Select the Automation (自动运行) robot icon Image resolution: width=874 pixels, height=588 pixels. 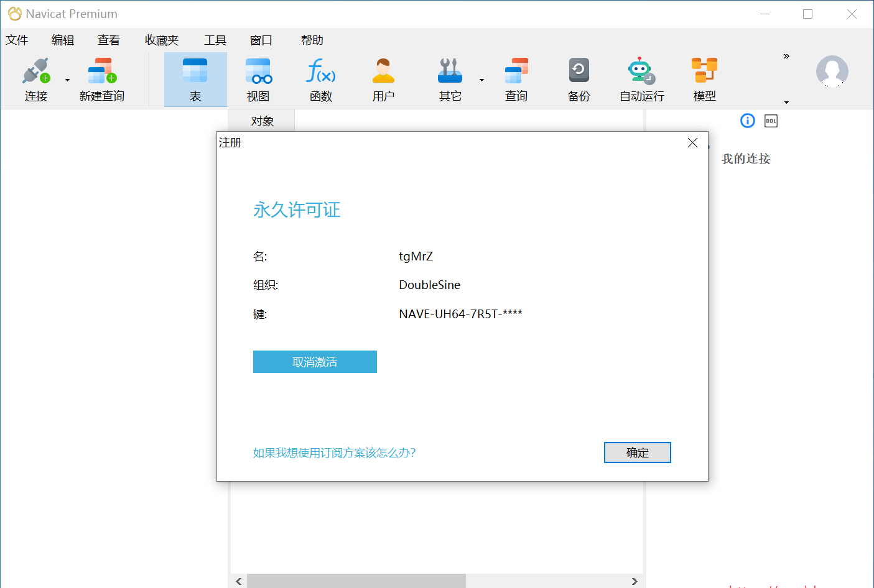641,71
